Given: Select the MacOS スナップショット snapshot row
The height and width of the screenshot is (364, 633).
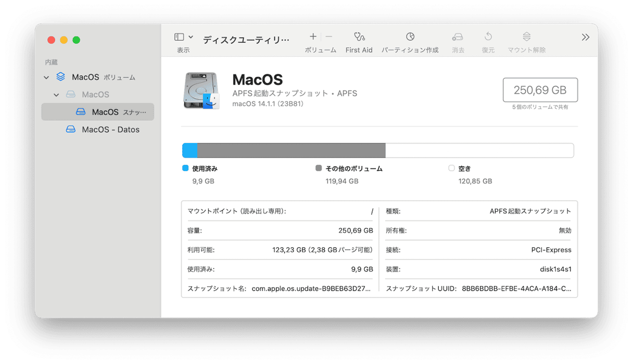Looking at the screenshot, I should tap(98, 112).
